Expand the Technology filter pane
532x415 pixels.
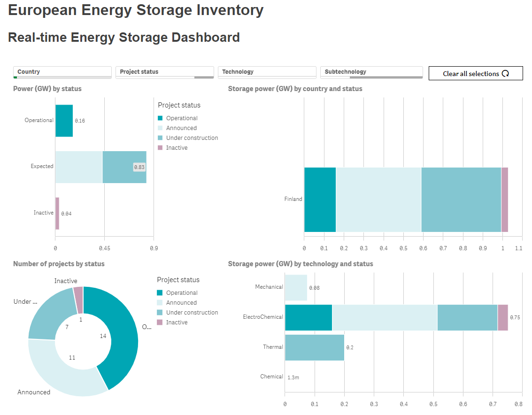pyautogui.click(x=267, y=72)
